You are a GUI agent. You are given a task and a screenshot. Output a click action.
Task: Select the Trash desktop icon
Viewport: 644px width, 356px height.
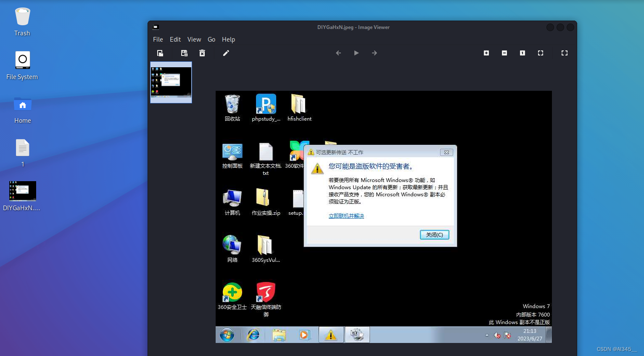22,22
